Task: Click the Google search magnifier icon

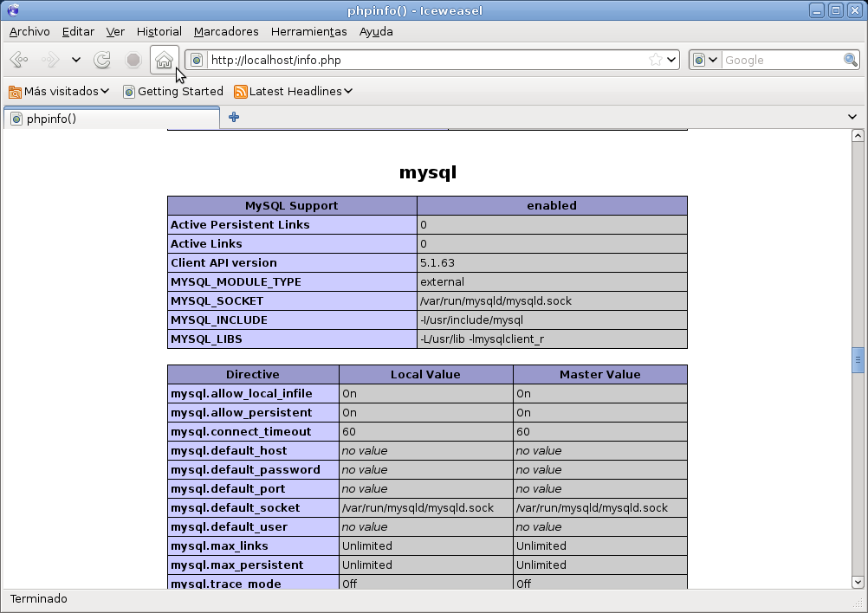Action: (x=850, y=60)
